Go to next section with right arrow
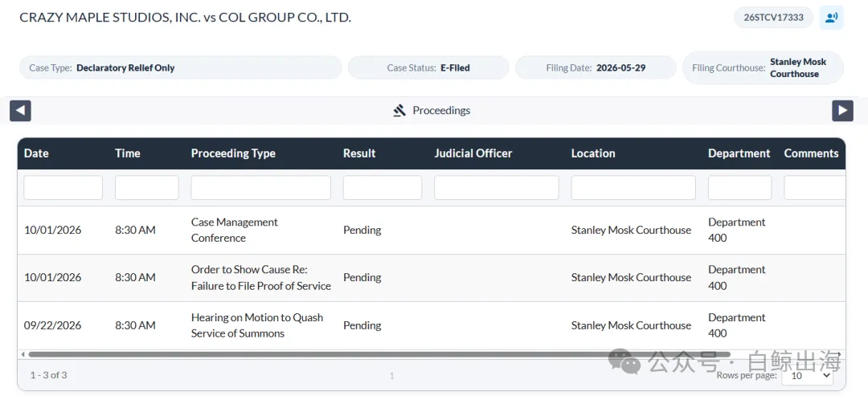 (842, 111)
